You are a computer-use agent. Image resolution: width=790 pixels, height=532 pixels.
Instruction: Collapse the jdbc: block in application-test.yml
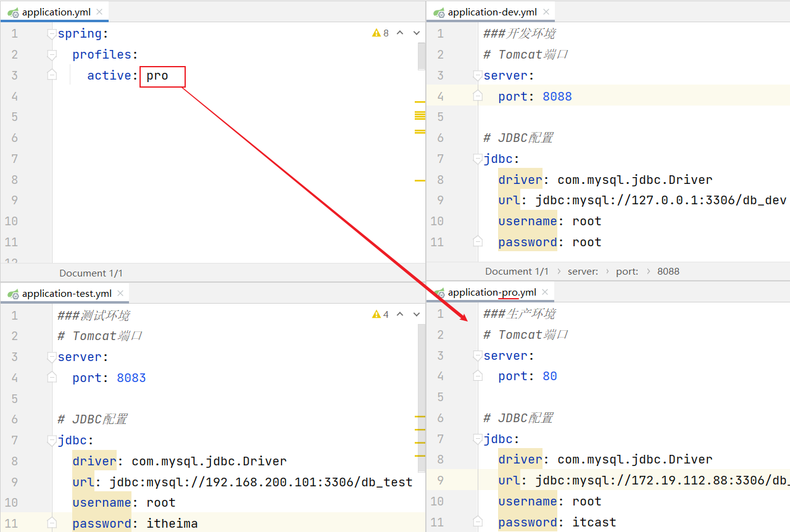[52, 441]
